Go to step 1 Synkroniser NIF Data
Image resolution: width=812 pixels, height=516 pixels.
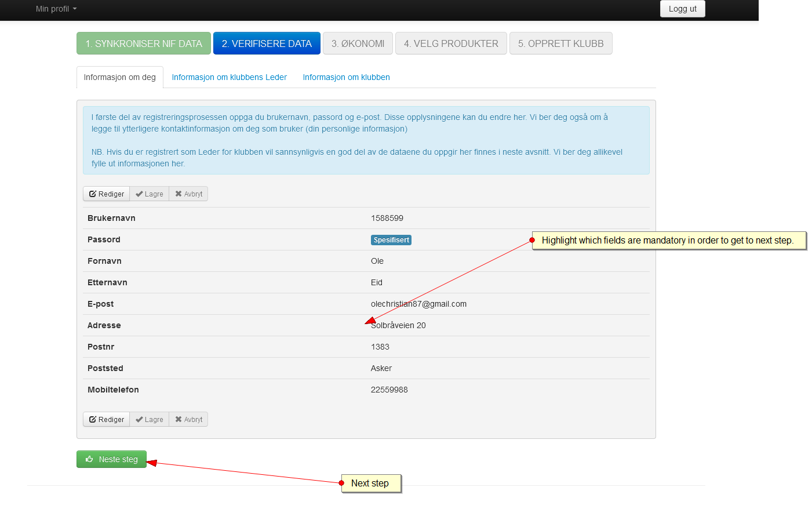click(x=144, y=43)
